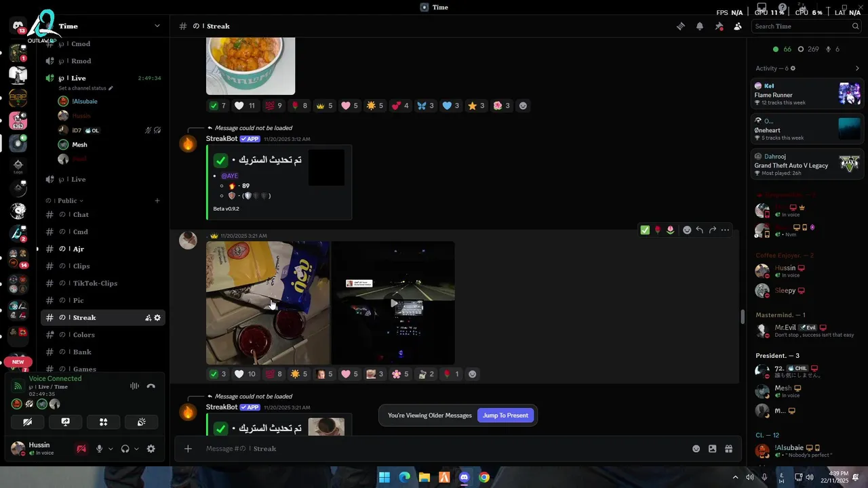868x488 pixels.
Task: Open Activity settings gear in member list
Action: pyautogui.click(x=793, y=68)
